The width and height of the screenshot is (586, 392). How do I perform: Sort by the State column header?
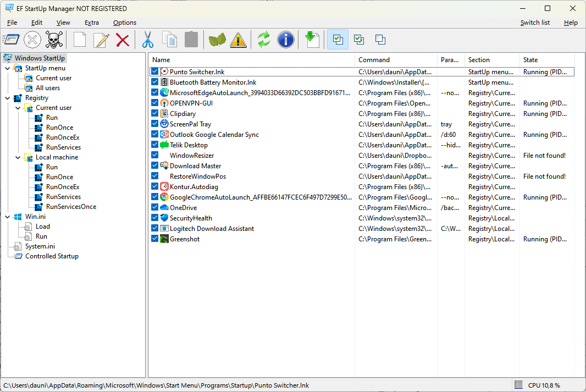547,60
